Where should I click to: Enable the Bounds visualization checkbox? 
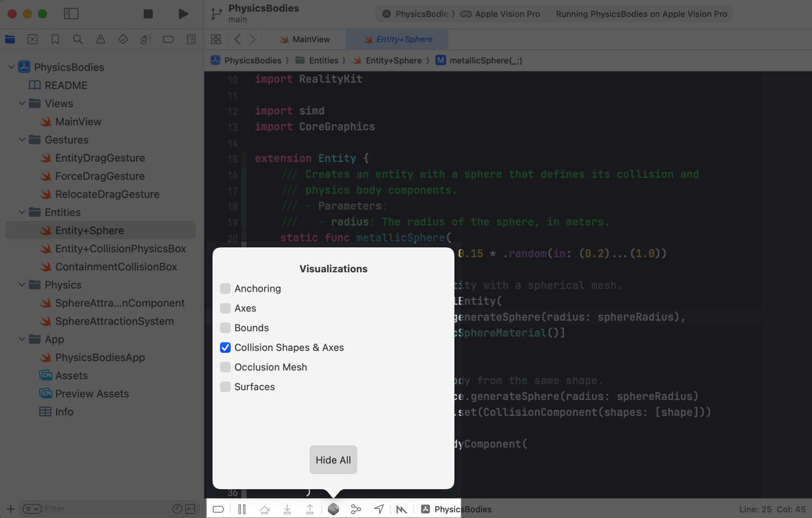click(225, 328)
